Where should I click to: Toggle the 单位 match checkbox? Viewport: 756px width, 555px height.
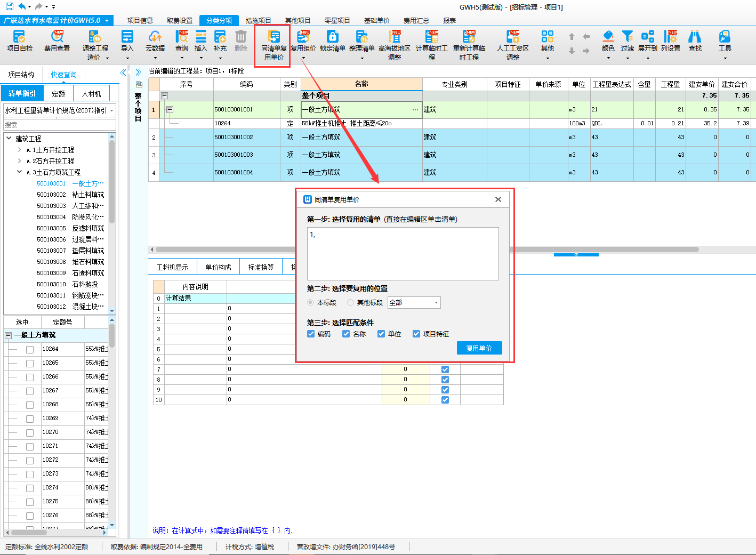point(381,334)
